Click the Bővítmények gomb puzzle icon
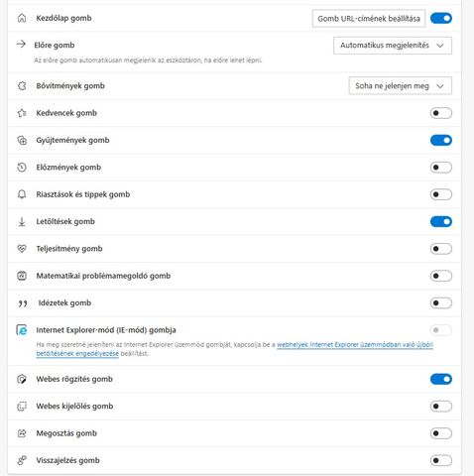 22,86
